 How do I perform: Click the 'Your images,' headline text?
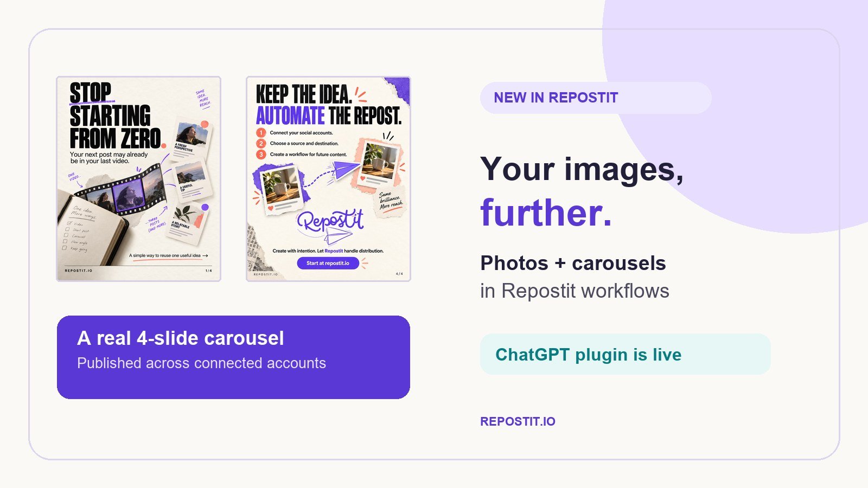click(582, 170)
